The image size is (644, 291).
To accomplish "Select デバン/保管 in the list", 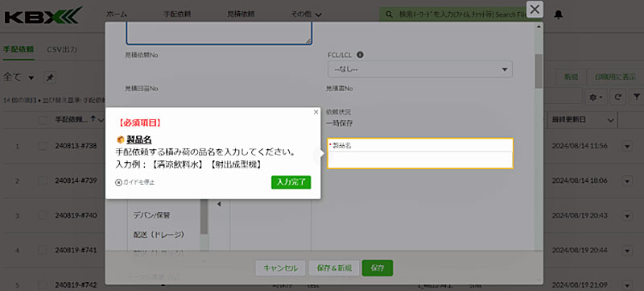I will pyautogui.click(x=151, y=215).
